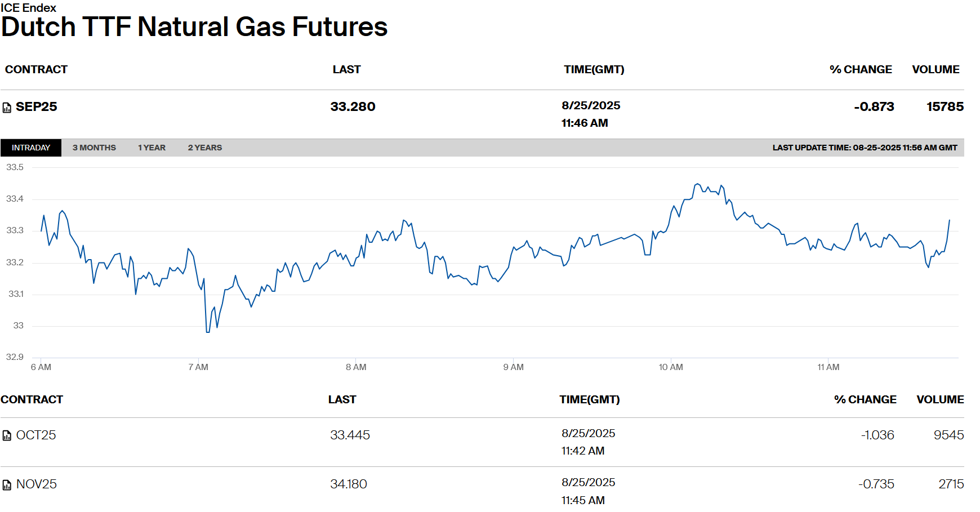
Task: Open the NOV25 contract chart icon
Action: pos(7,484)
